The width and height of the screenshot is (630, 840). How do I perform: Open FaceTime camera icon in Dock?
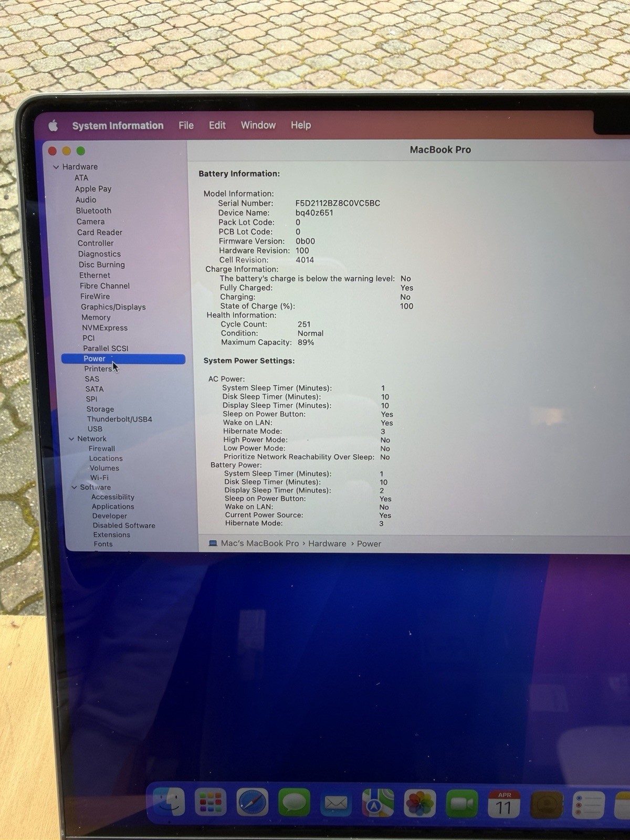(462, 804)
